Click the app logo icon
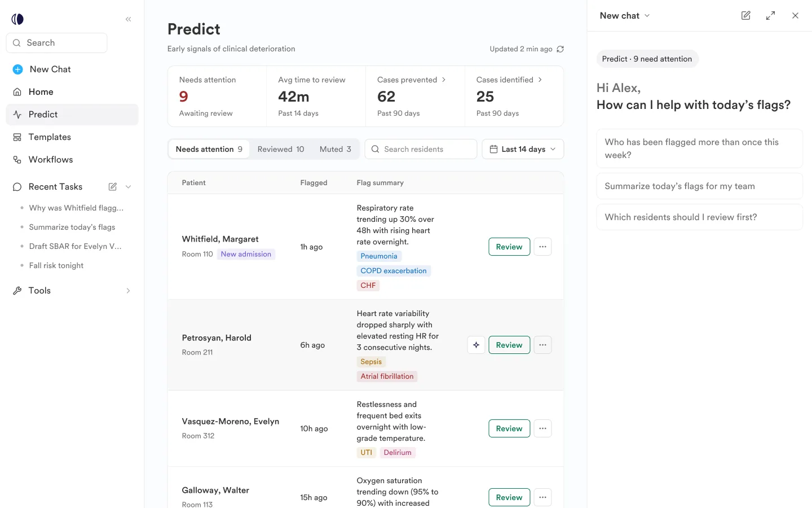 (x=17, y=19)
